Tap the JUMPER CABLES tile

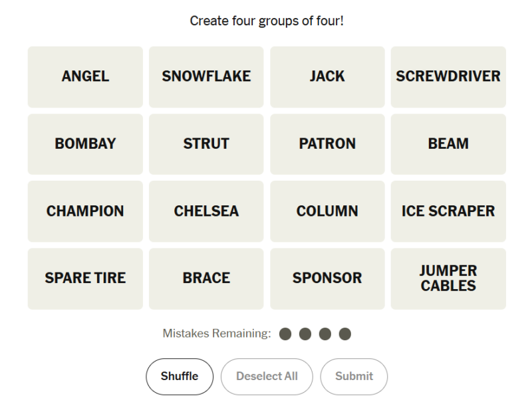click(448, 278)
